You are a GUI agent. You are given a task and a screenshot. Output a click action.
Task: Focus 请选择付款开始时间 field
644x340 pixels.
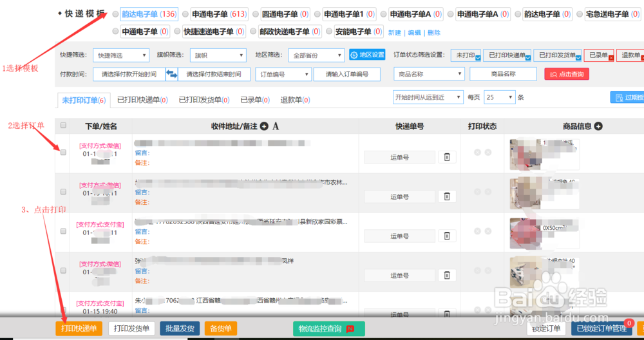pos(129,74)
